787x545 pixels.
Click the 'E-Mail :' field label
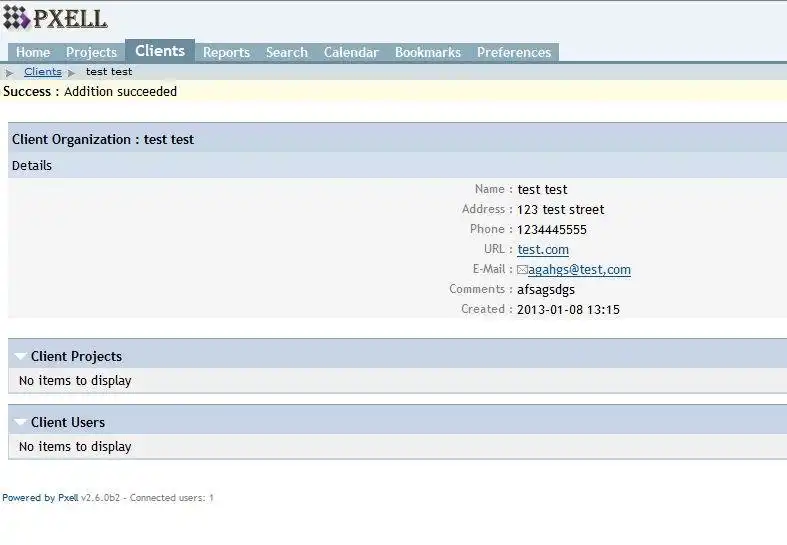click(x=493, y=269)
